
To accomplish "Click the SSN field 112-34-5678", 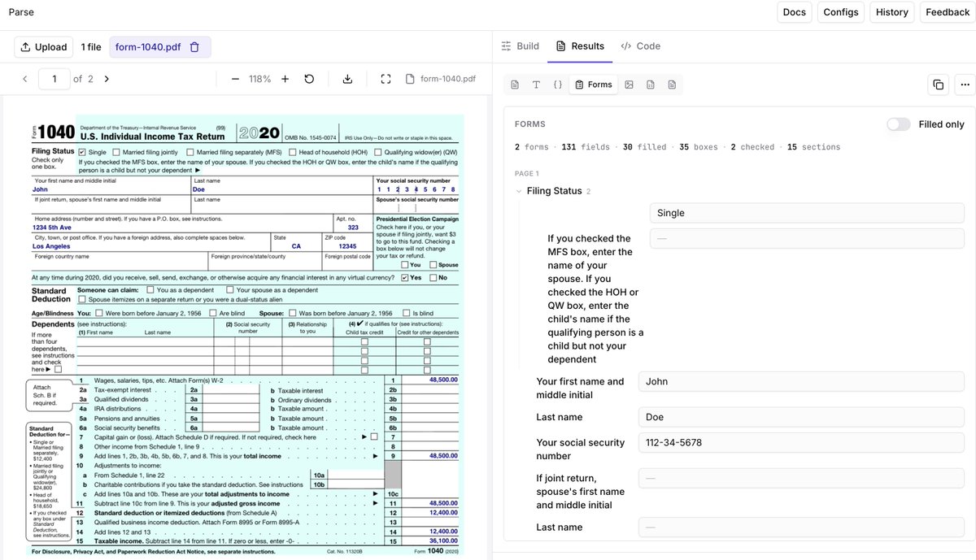I will pos(801,443).
